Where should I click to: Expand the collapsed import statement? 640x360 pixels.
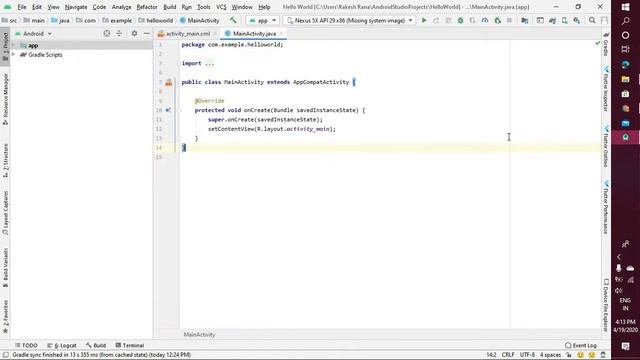[209, 63]
